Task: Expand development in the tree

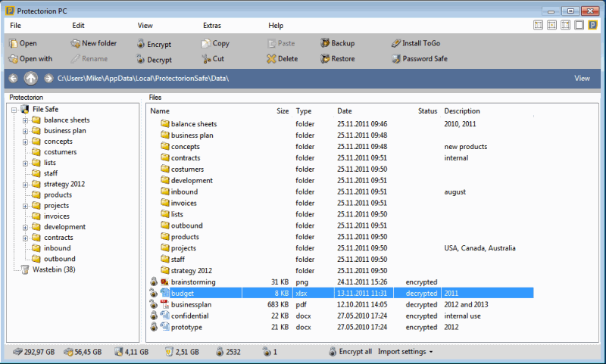Action: (x=25, y=227)
